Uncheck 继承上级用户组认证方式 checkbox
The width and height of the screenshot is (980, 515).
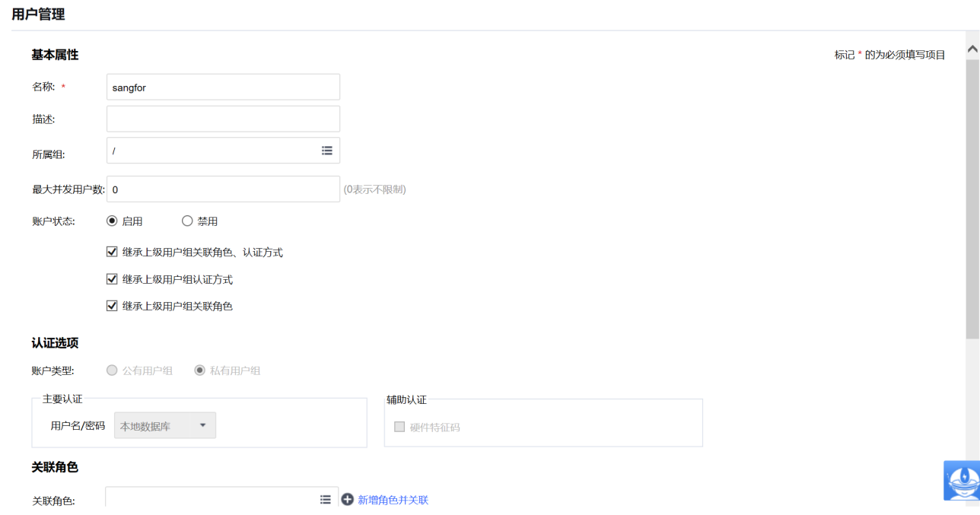tap(113, 279)
